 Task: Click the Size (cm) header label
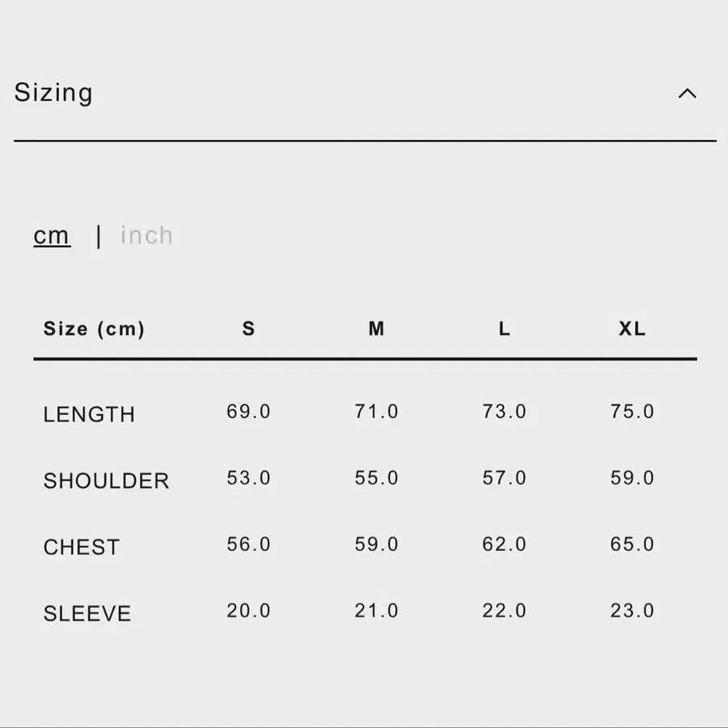[95, 328]
